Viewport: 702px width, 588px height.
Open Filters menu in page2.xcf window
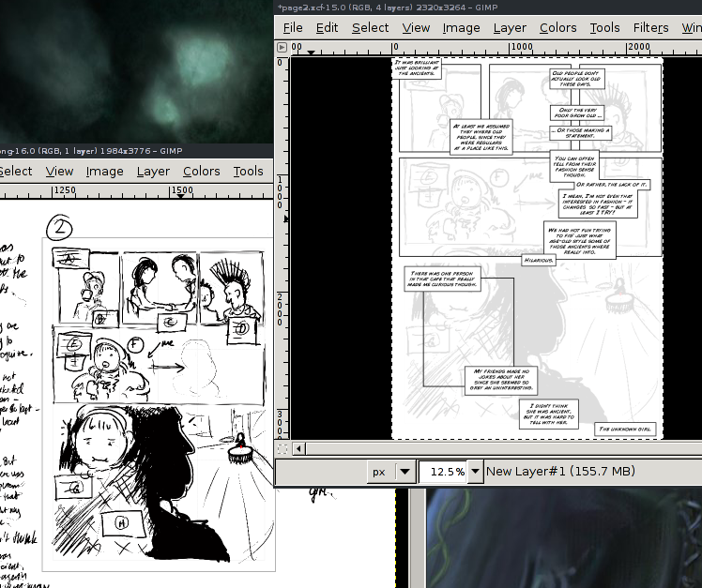650,28
